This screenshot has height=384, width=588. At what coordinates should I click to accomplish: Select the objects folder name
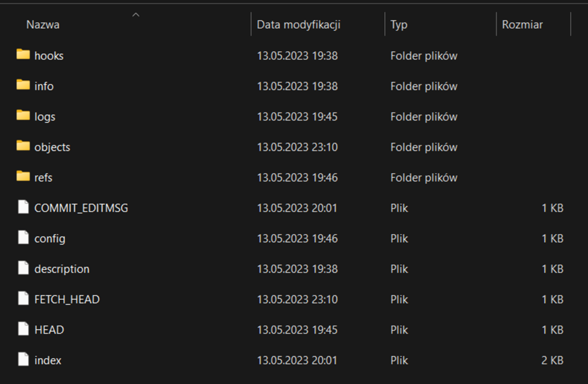click(52, 147)
